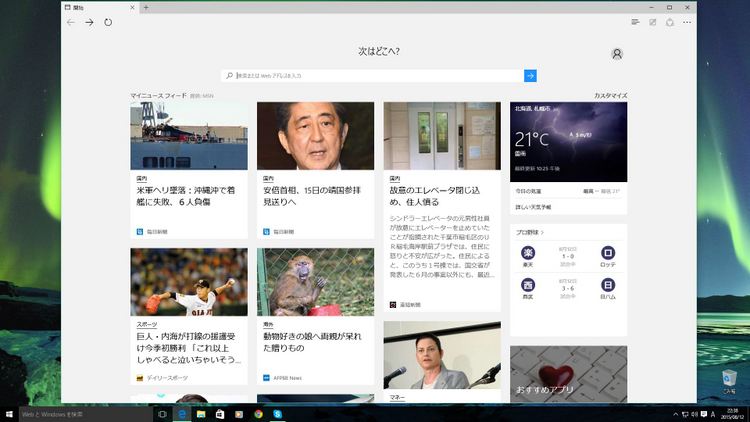Click the 日ハム team icon
This screenshot has height=422, width=750.
pos(607,285)
